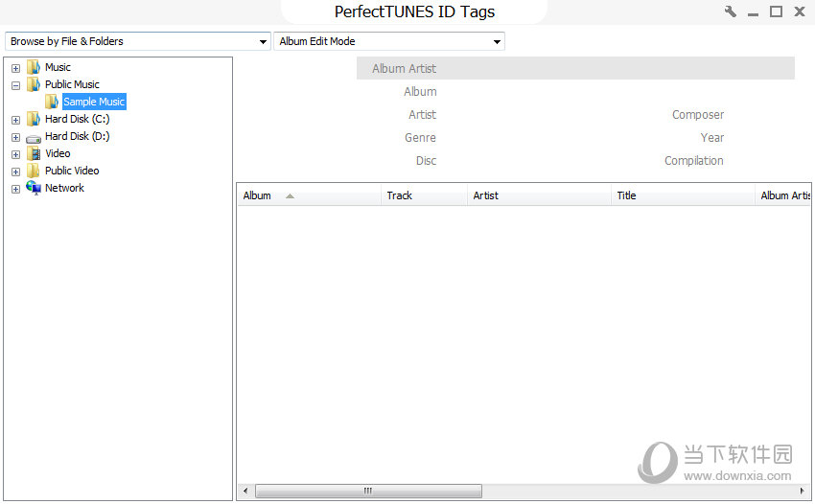Click the Music folder icon

click(x=34, y=67)
